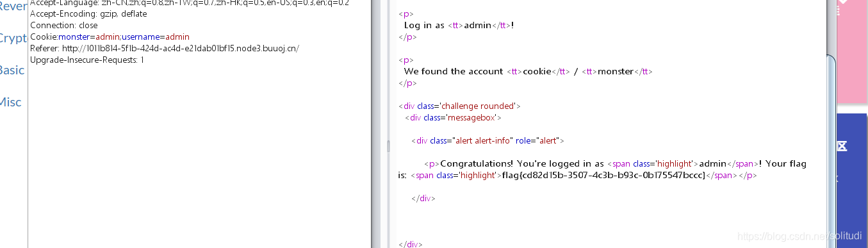Click the div class='messagebox' tag
This screenshot has height=248, width=868.
point(453,117)
